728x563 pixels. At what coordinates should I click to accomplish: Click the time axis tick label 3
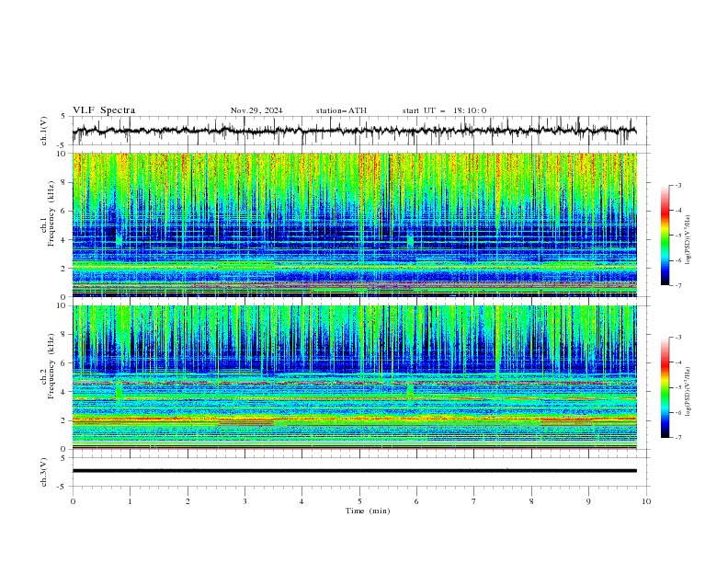point(245,501)
